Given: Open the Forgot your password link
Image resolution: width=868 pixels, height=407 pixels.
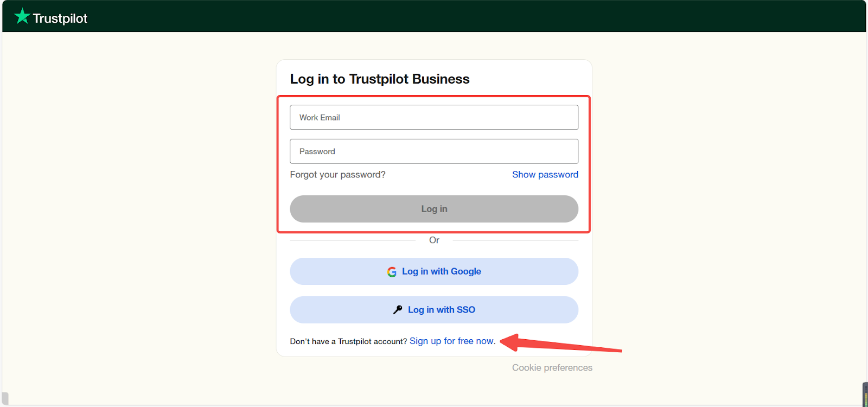Looking at the screenshot, I should (x=337, y=175).
